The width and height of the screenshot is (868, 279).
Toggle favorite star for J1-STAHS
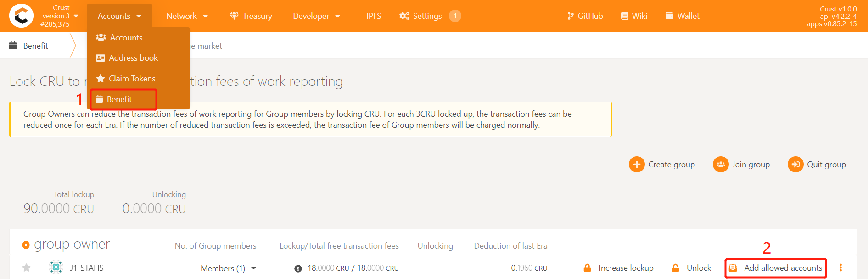27,268
